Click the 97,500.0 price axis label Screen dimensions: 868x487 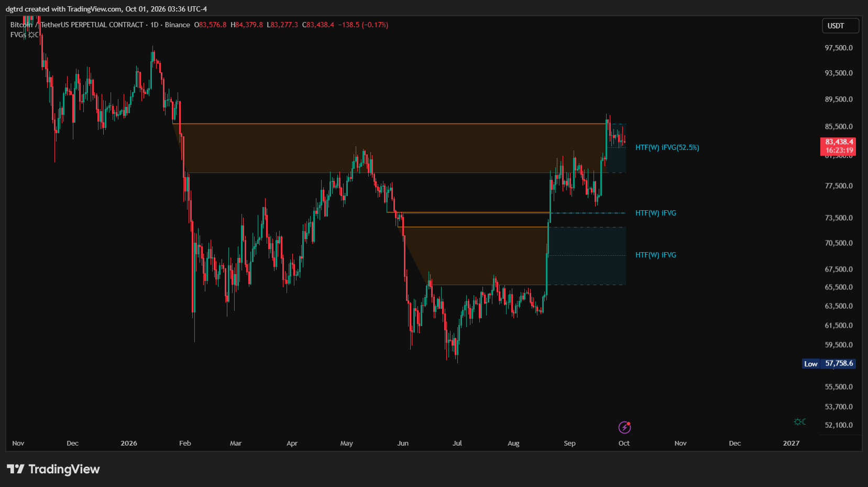click(839, 48)
